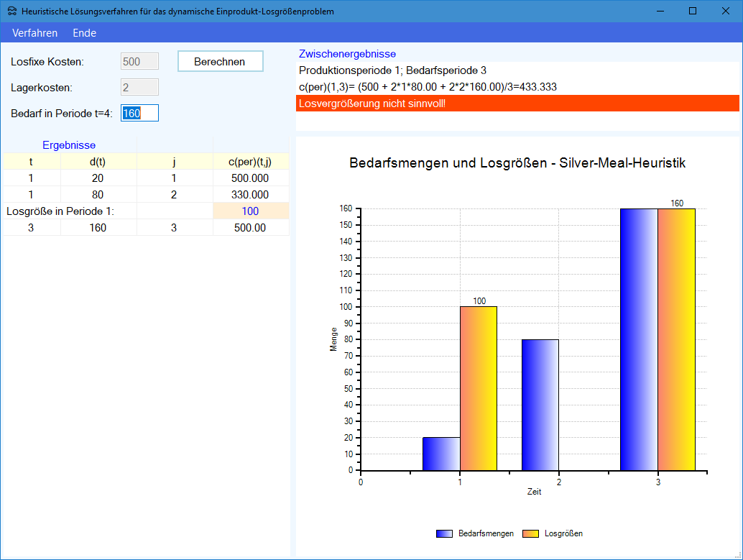Open the Ende menu
Image resolution: width=743 pixels, height=560 pixels.
84,33
